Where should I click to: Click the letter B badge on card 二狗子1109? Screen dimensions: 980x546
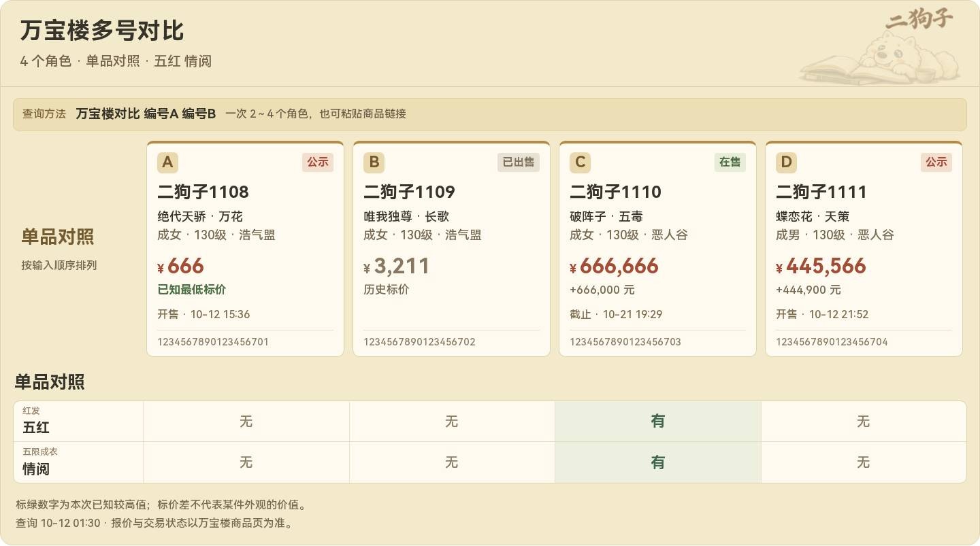tap(374, 163)
